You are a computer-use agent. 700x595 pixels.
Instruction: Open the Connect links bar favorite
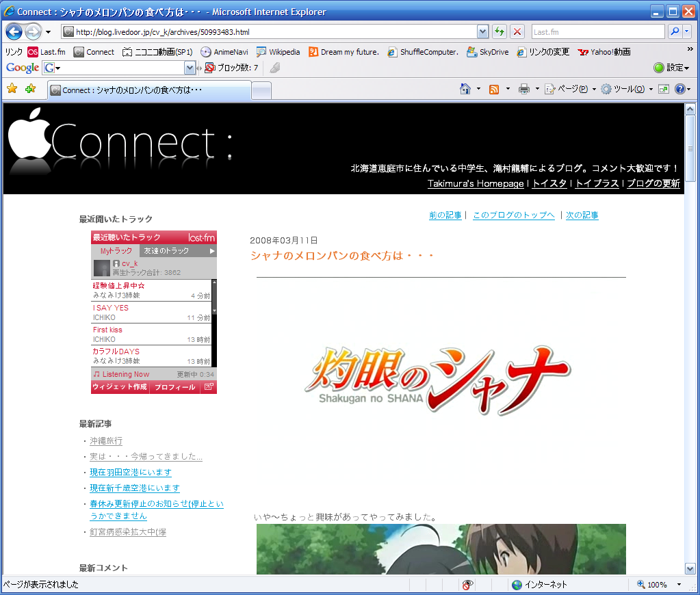[x=94, y=52]
